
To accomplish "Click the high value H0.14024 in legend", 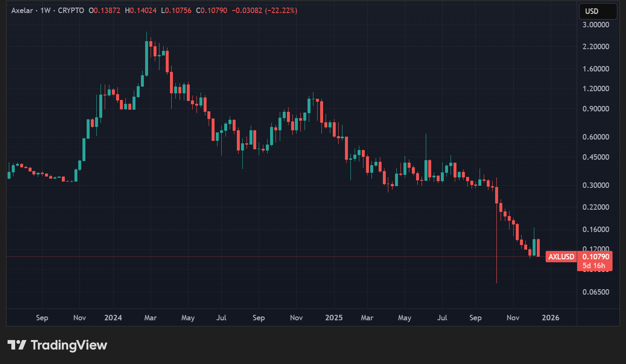I will pyautogui.click(x=141, y=11).
